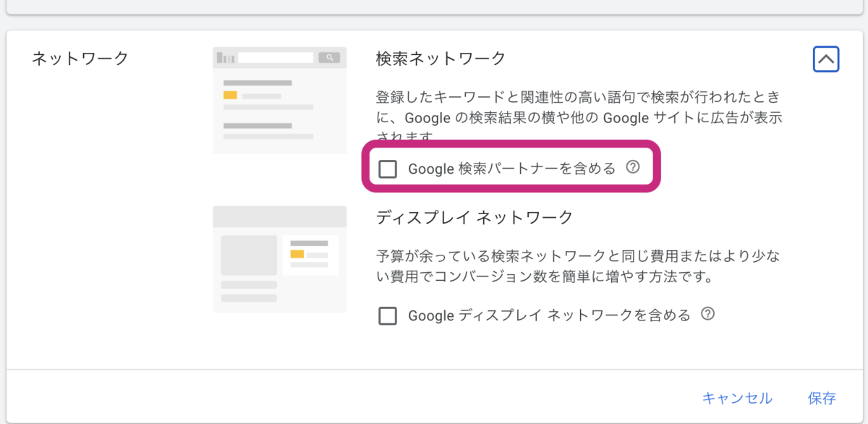868x424 pixels.
Task: Click the gray header bar of the display mockup
Action: pos(279,215)
